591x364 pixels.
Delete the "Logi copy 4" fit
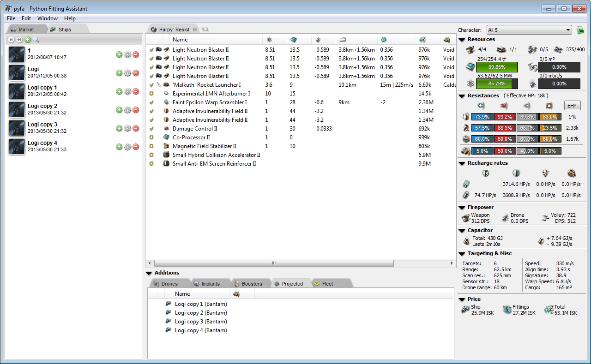point(136,147)
